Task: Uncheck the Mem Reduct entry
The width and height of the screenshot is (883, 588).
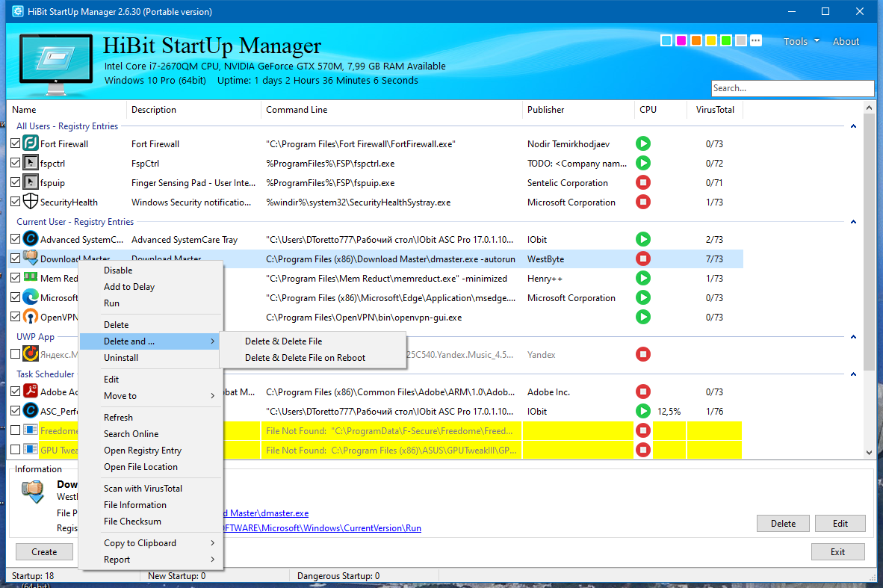Action: (x=15, y=278)
